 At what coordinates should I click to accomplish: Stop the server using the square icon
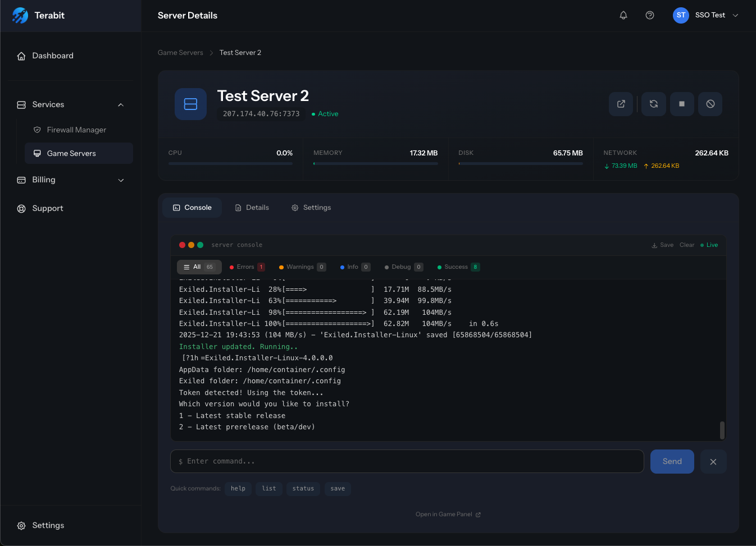tap(682, 104)
